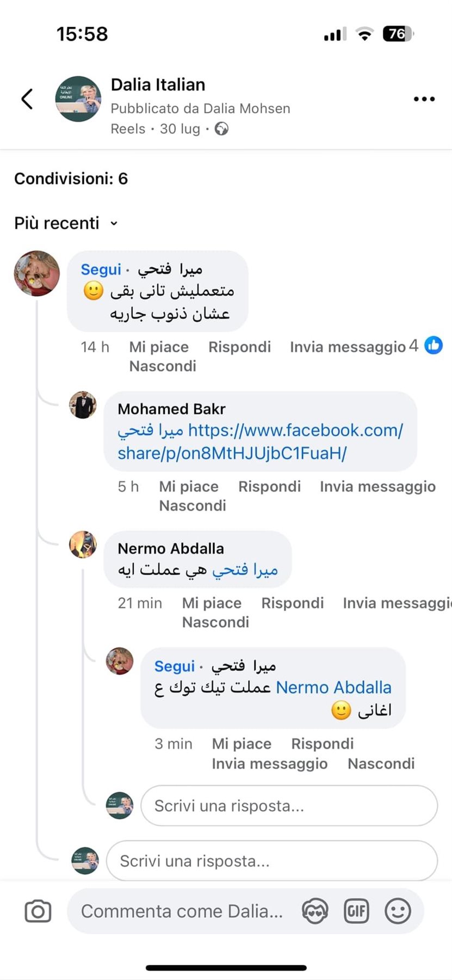
Task: Open the avatar sticker picker icon
Action: pos(315,911)
